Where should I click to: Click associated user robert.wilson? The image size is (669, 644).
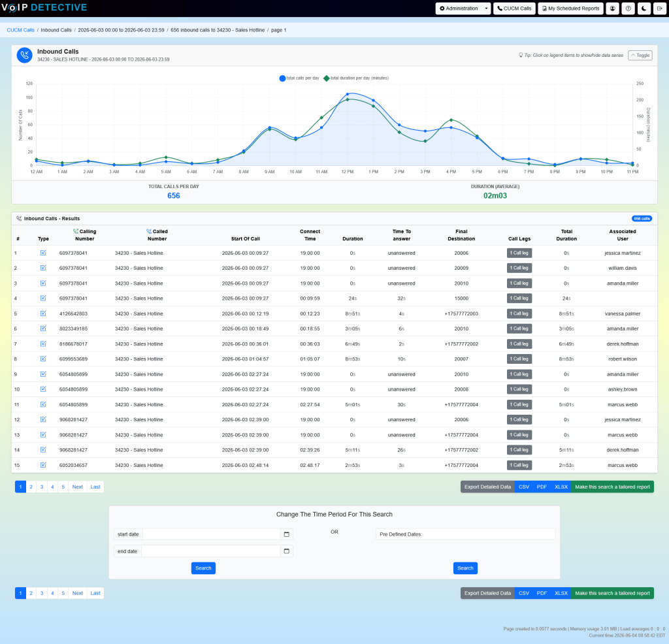pos(623,359)
